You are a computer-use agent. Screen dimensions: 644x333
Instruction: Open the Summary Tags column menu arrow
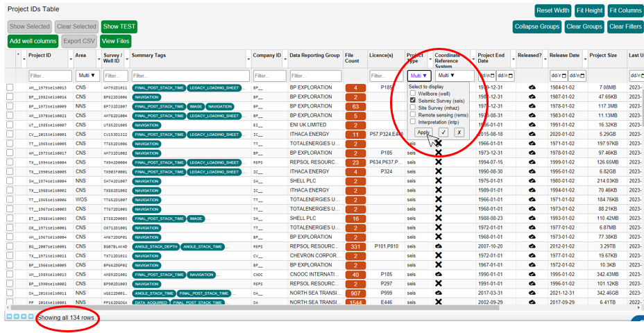(x=248, y=60)
